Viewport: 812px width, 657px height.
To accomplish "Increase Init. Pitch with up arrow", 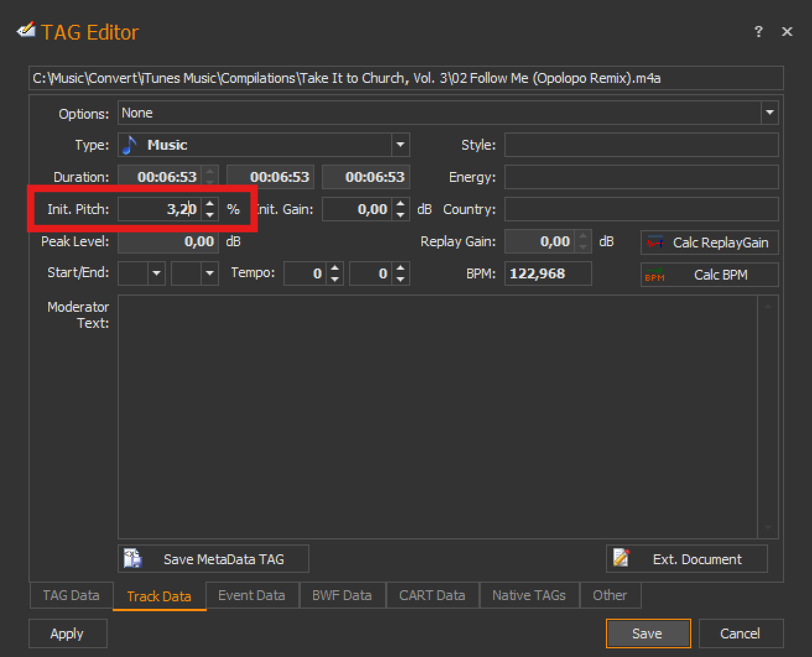I will coord(210,204).
